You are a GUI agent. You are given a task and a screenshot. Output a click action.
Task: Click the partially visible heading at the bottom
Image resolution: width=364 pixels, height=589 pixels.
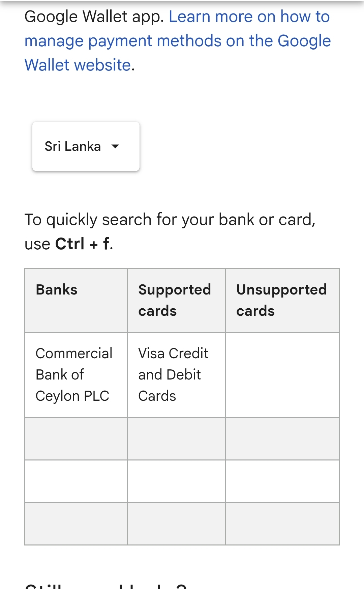[x=106, y=586]
